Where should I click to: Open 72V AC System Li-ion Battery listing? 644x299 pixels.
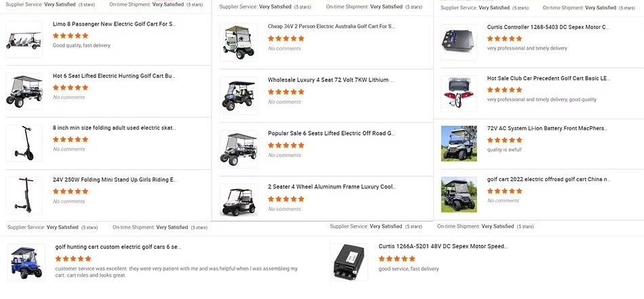pos(547,129)
